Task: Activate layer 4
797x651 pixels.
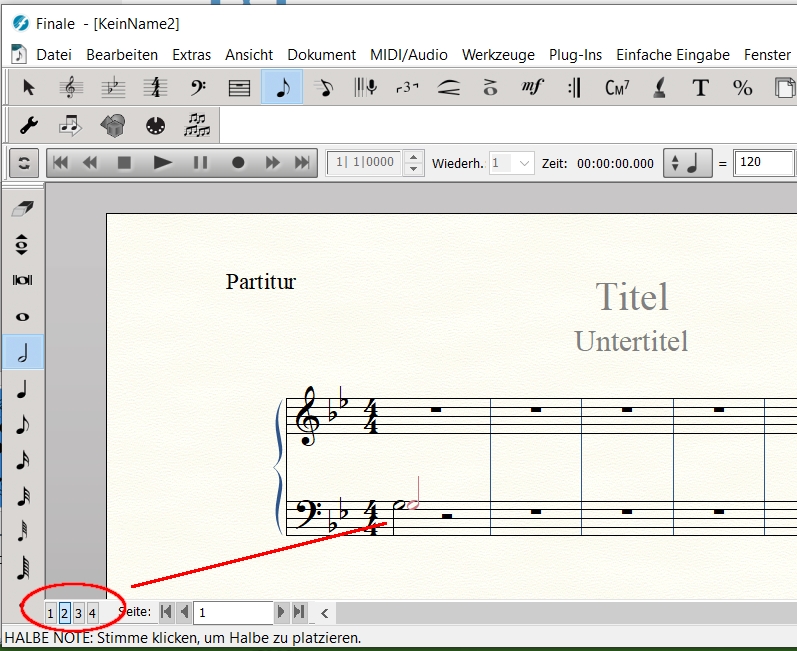Action: click(x=92, y=613)
